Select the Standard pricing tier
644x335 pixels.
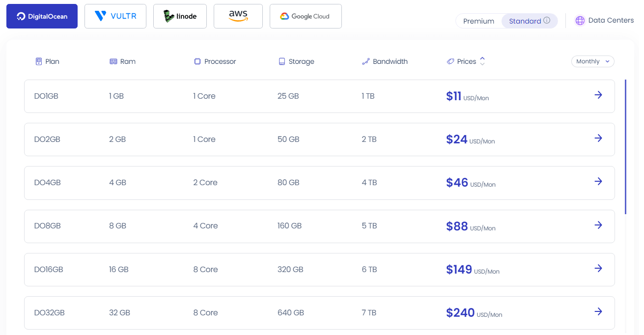click(526, 21)
